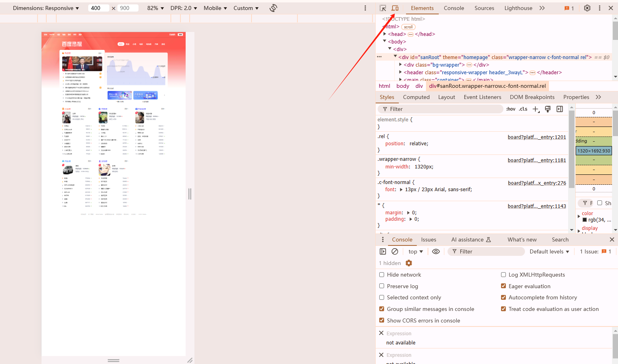Enable Log XMLHttpRequests checkbox
The width and height of the screenshot is (618, 364).
(x=503, y=275)
